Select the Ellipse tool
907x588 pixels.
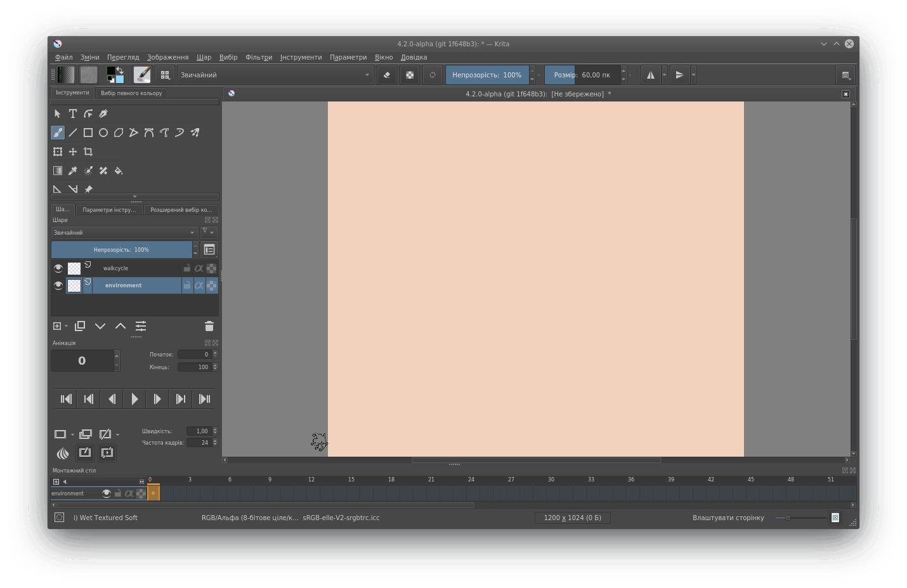(103, 133)
